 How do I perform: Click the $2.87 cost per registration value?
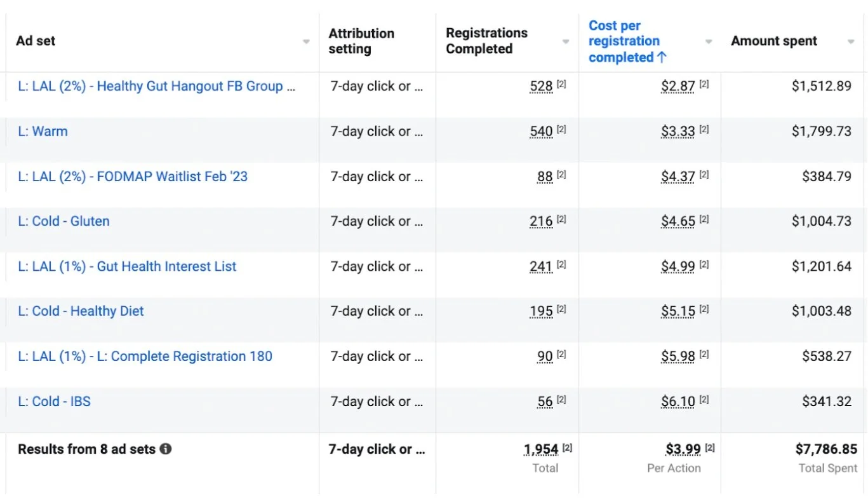678,87
